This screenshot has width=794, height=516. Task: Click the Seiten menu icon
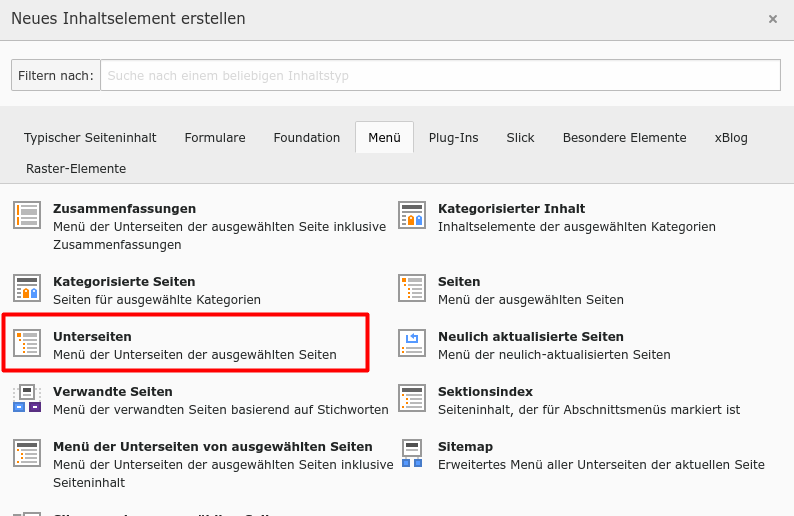412,288
